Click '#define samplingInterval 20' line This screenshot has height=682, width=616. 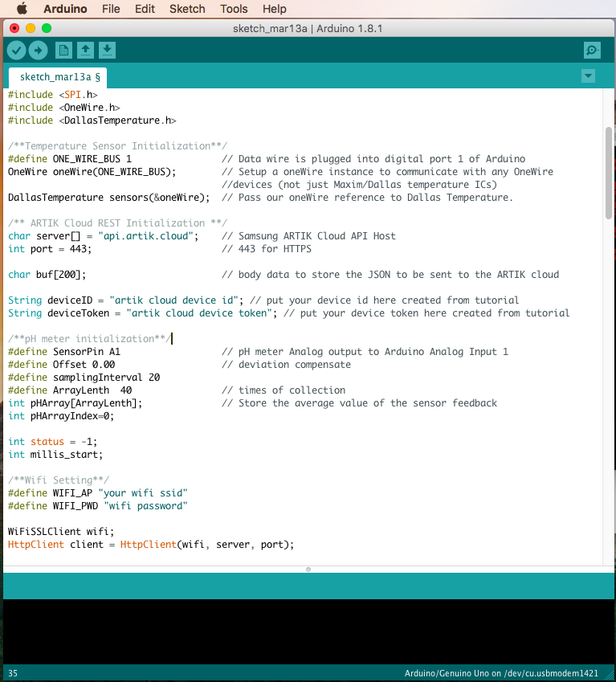(x=84, y=377)
